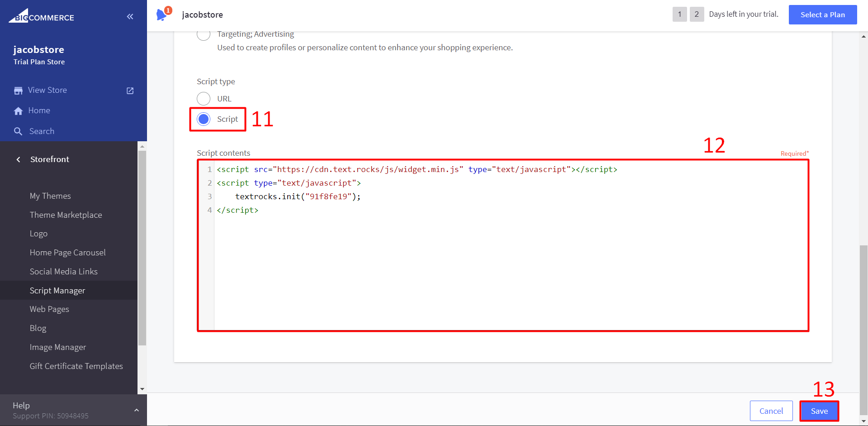The height and width of the screenshot is (426, 868).
Task: Click the View Store storefront icon
Action: (18, 91)
